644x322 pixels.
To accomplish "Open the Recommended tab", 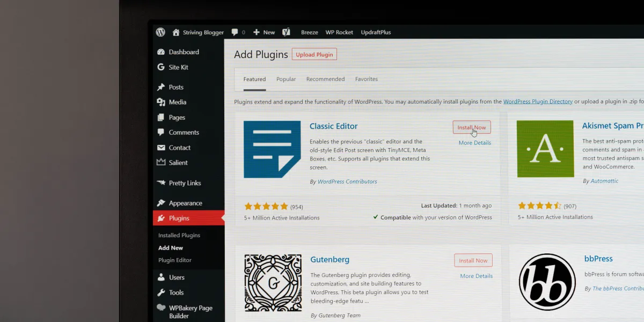I will tap(325, 79).
